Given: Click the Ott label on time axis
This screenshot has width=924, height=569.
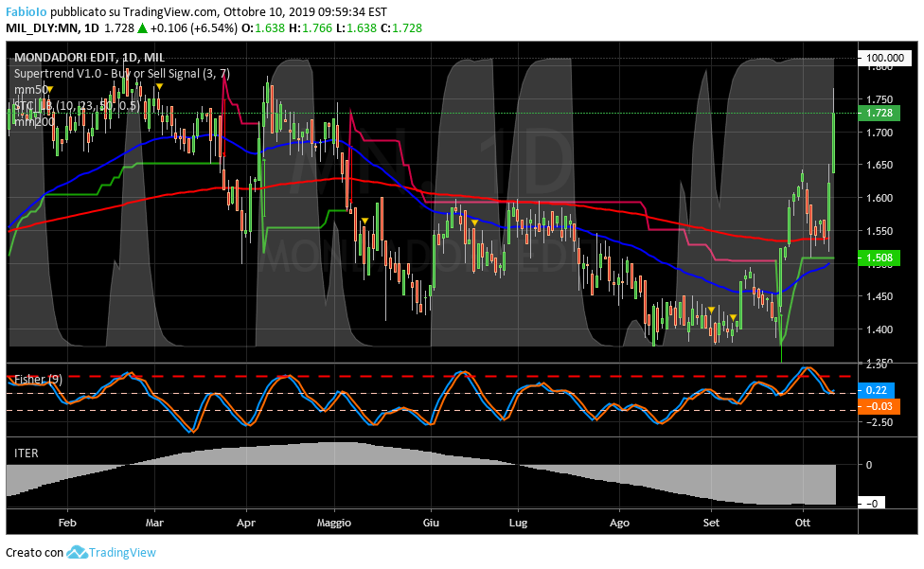Looking at the screenshot, I should [x=803, y=522].
